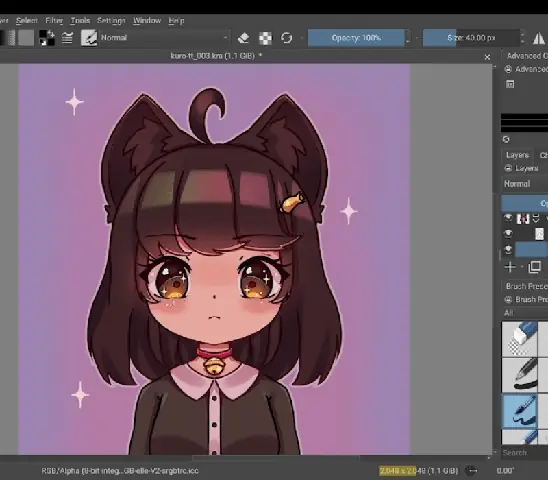The width and height of the screenshot is (548, 480).
Task: Open the color selector configuration icon
Action: point(510,84)
